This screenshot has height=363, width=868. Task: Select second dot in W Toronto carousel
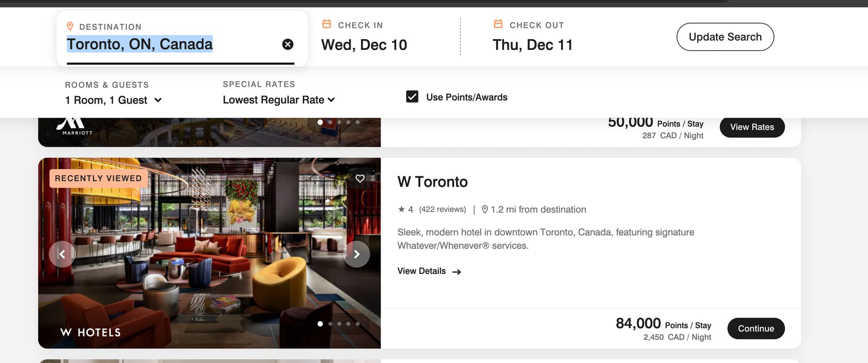330,324
